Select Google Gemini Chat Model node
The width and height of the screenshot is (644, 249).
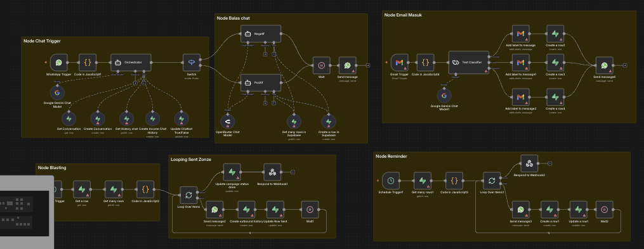pos(57,93)
